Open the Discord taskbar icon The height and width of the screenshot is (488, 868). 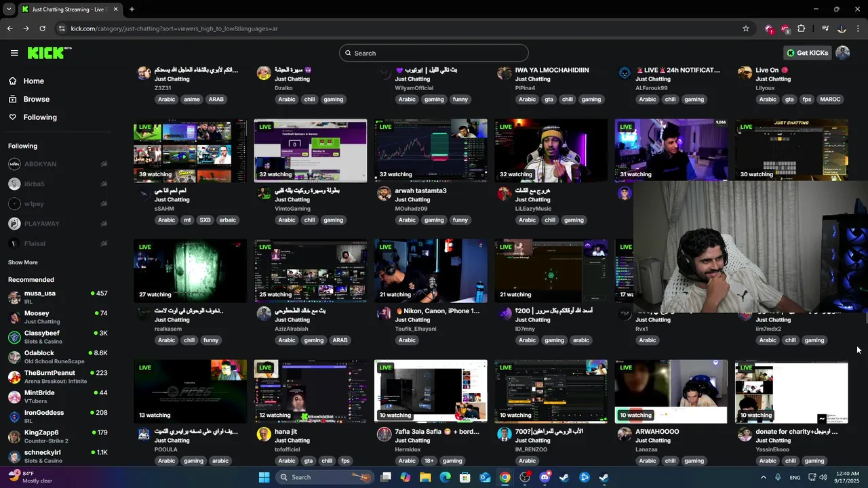[x=545, y=477]
